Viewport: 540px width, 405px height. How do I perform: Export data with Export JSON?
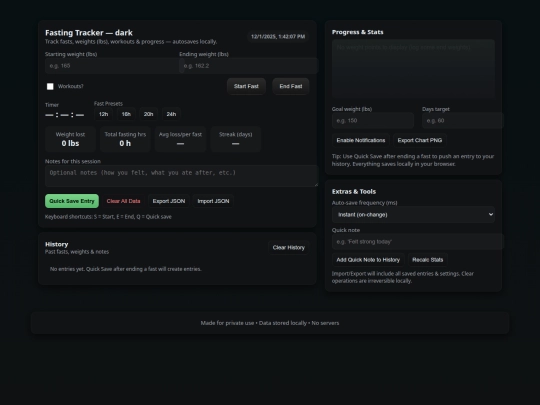tap(169, 201)
